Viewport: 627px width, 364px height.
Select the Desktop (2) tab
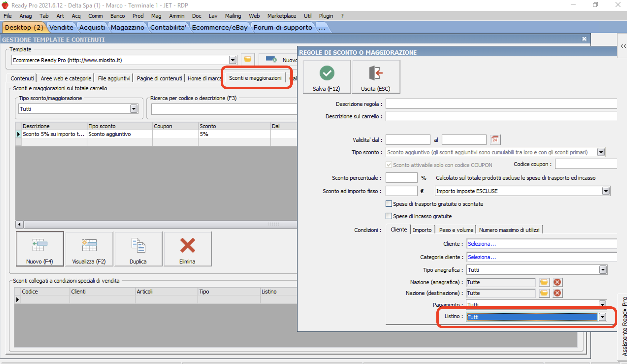tap(24, 27)
